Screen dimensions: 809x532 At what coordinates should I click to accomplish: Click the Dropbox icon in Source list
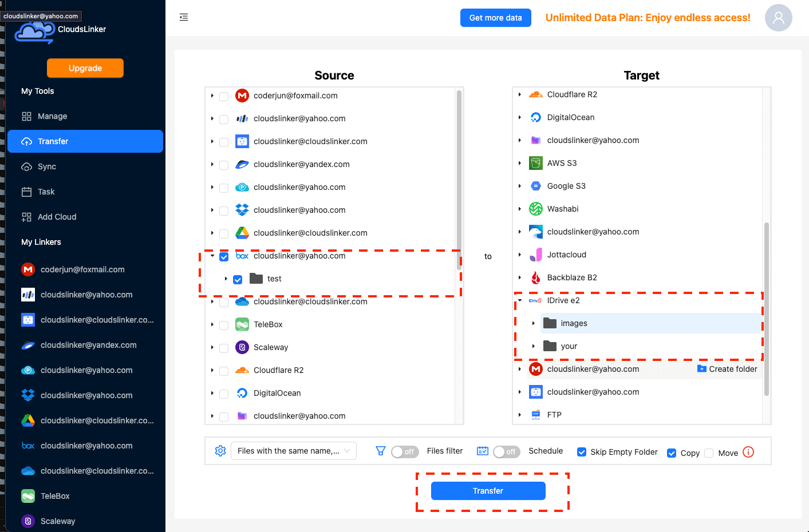click(242, 210)
